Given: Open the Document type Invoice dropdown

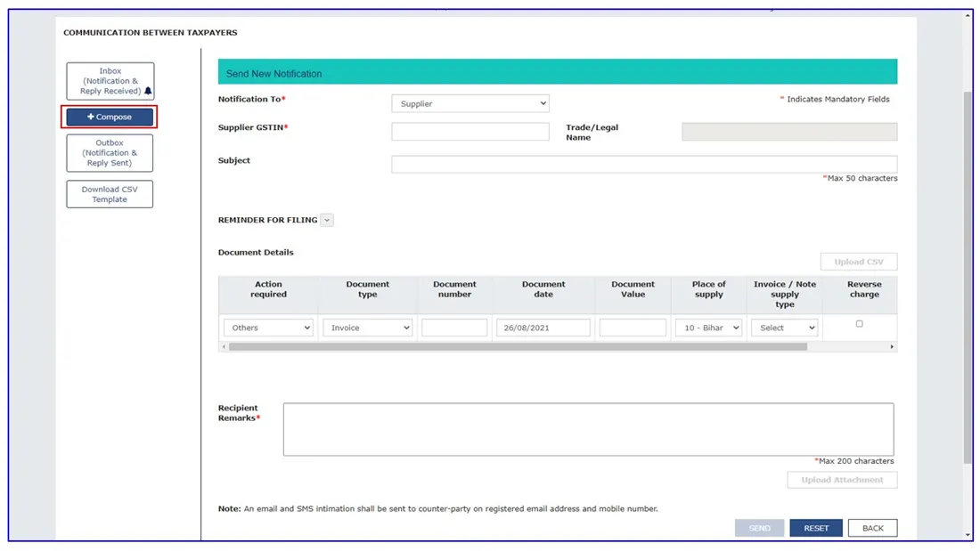Looking at the screenshot, I should pos(367,328).
